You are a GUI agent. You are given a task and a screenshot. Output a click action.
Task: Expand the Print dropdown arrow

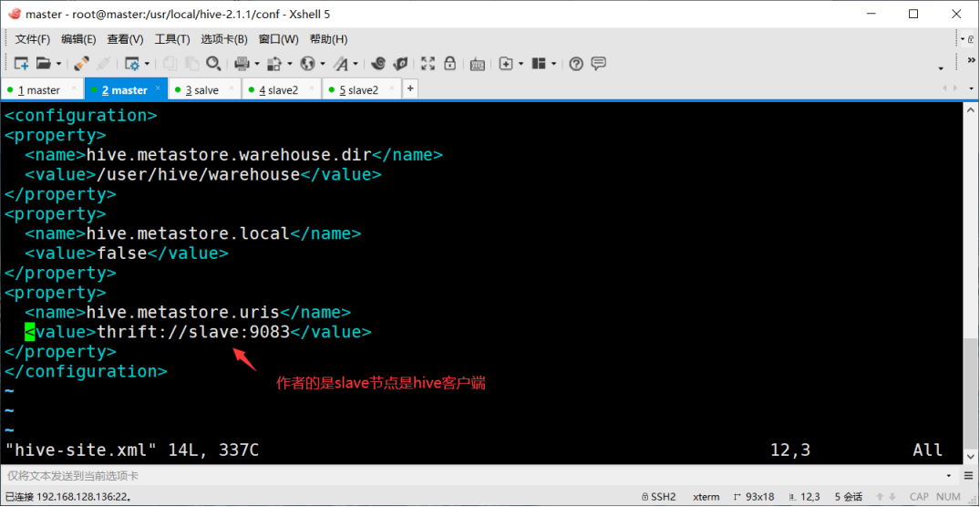[257, 64]
